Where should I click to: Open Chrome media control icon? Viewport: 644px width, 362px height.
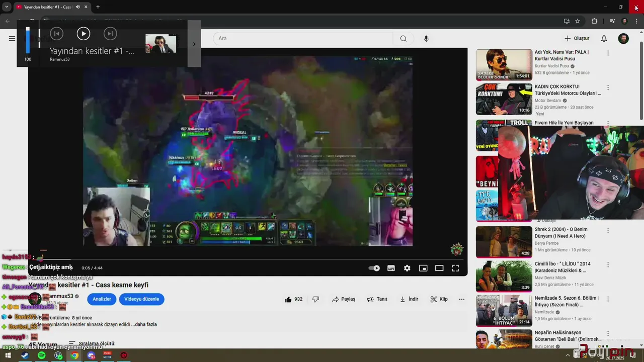(612, 21)
